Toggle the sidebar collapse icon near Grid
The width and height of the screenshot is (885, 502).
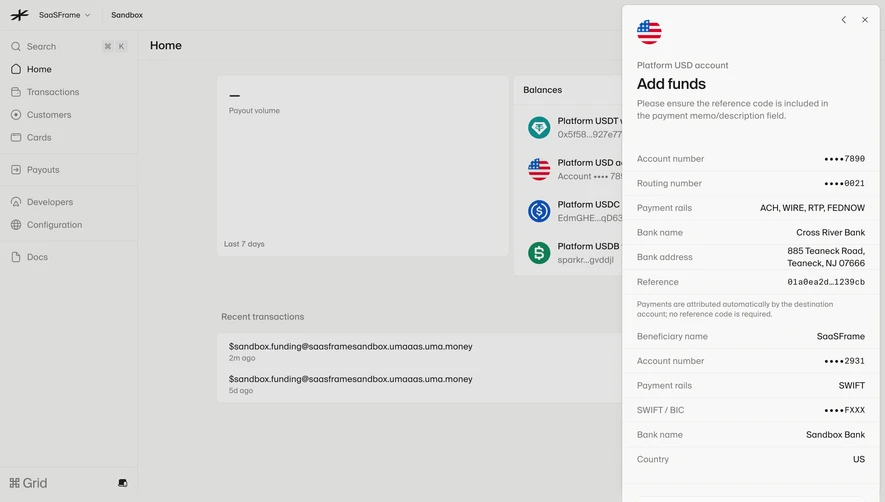122,483
